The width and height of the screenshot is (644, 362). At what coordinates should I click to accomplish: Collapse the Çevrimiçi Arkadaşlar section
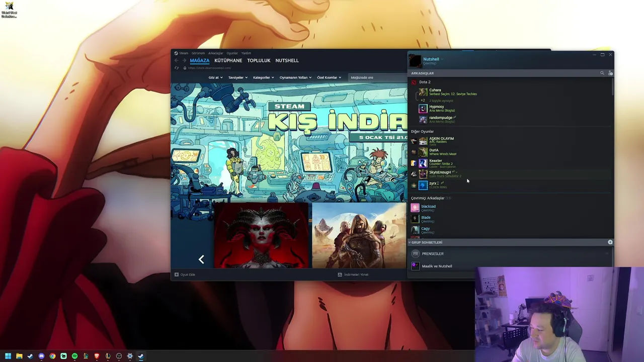(431, 198)
